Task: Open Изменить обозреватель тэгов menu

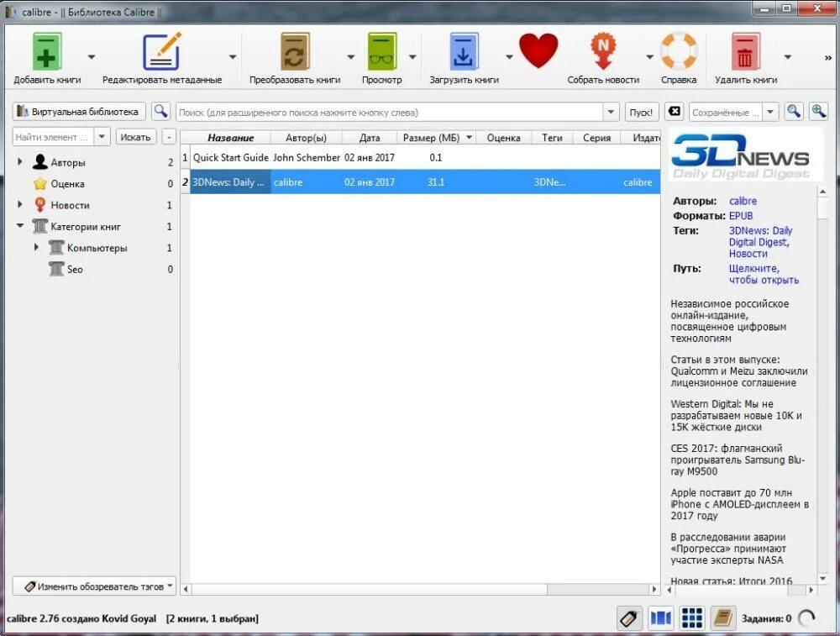Action: click(94, 586)
